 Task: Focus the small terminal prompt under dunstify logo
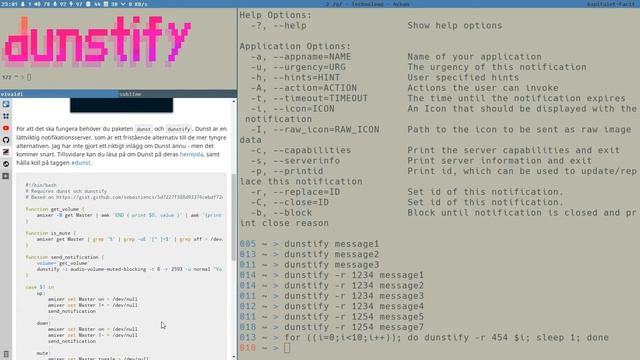click(29, 77)
